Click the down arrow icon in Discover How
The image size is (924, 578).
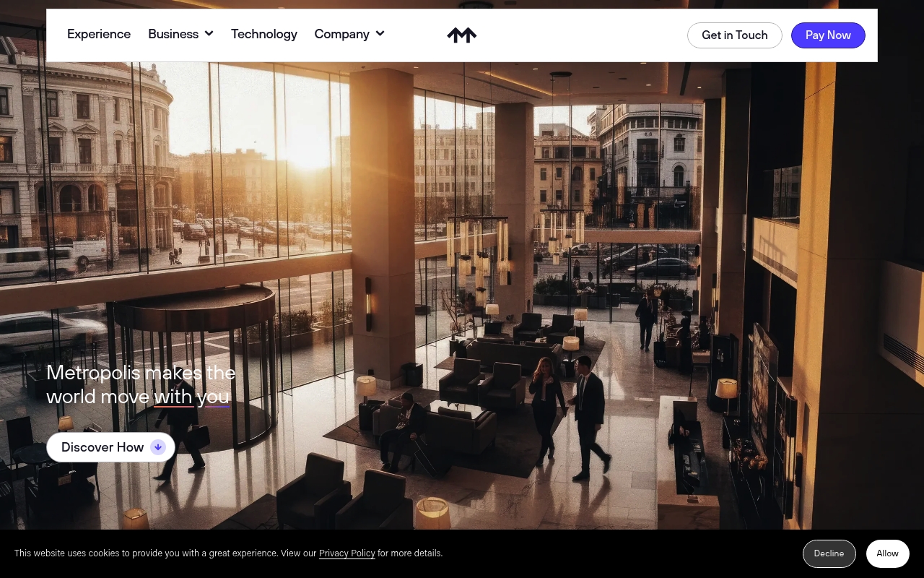158,447
